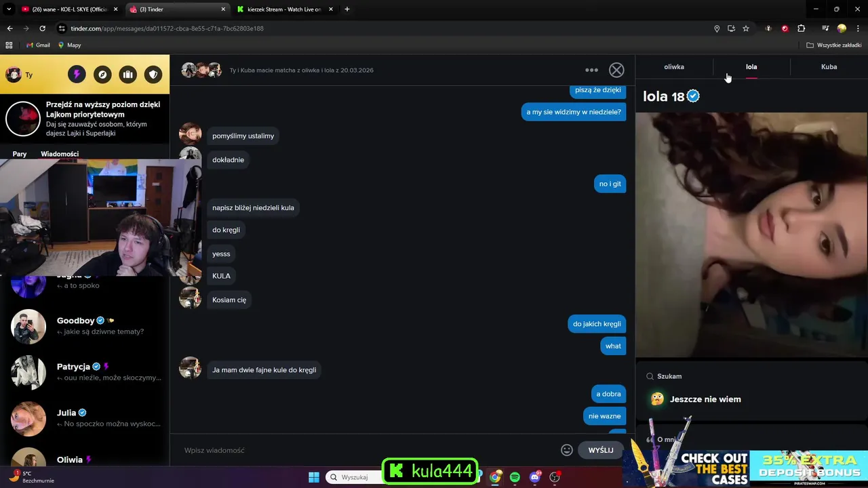Open conversation with Julia
The image size is (868, 488).
click(85, 418)
